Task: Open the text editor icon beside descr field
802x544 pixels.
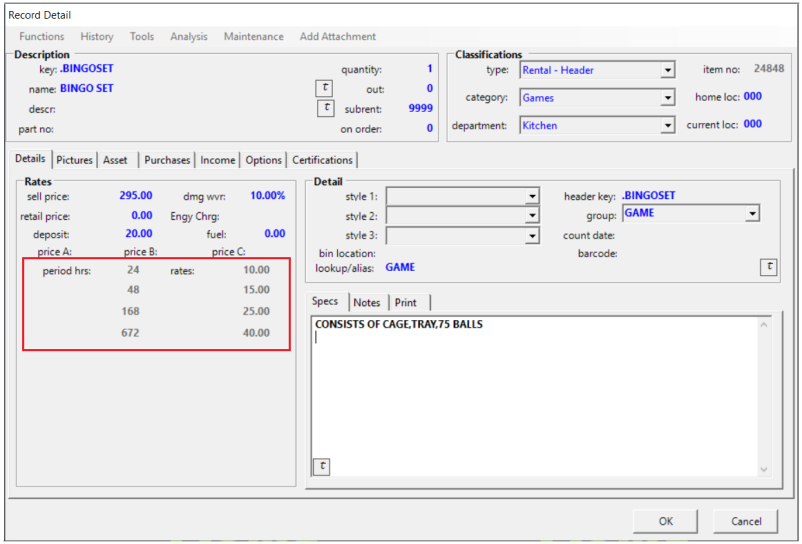Action: tap(326, 108)
